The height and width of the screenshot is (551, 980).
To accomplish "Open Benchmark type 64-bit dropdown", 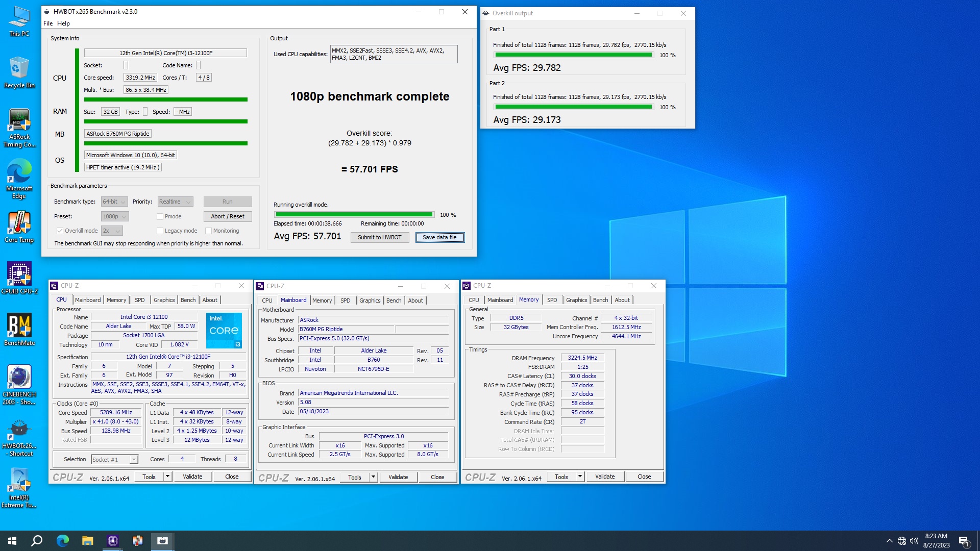I will click(x=114, y=202).
